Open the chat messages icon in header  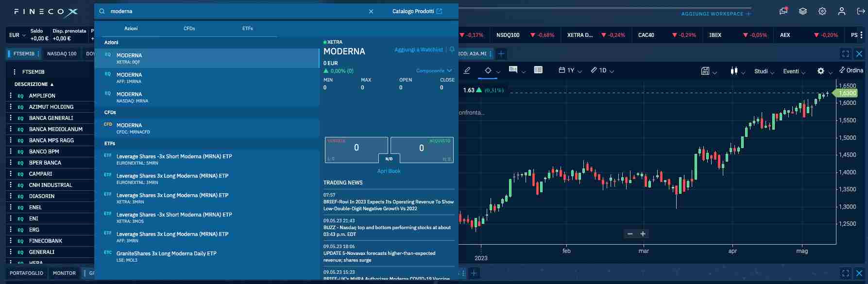[783, 11]
